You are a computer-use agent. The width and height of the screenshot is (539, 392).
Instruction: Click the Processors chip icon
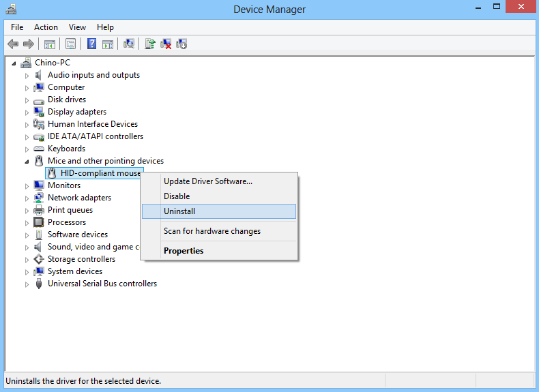39,222
